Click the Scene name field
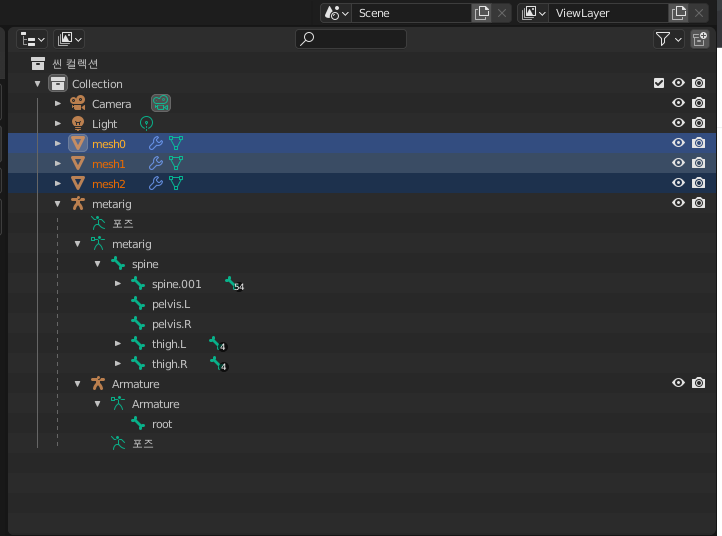The width and height of the screenshot is (722, 536). (x=412, y=13)
